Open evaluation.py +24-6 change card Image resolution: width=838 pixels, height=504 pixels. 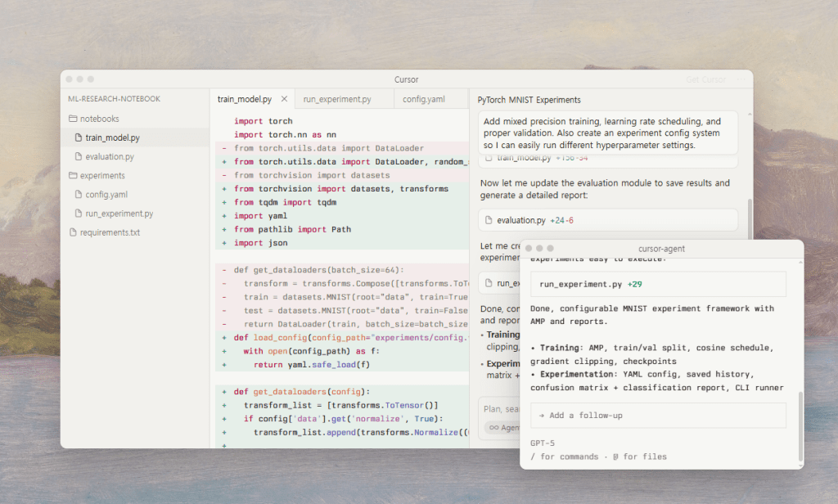coord(608,220)
